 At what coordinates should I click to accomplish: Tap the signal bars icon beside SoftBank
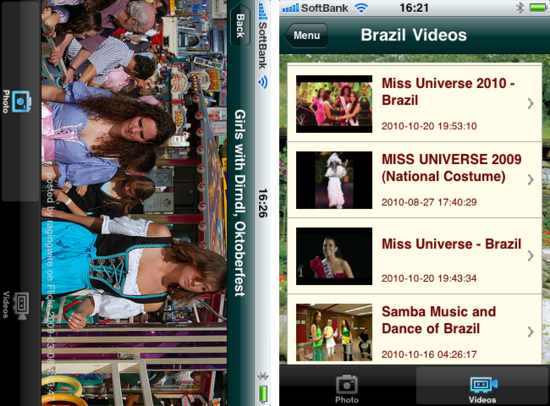[x=290, y=8]
